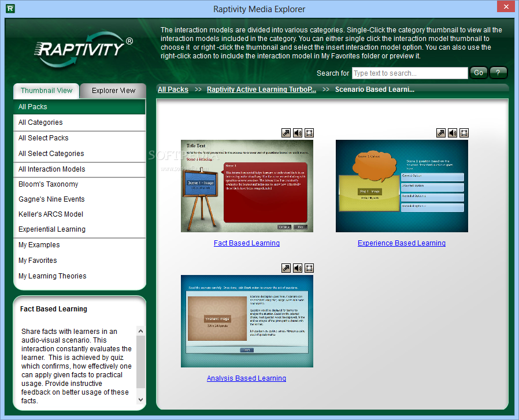
Task: Switch to the Explorer View tab
Action: (x=113, y=91)
